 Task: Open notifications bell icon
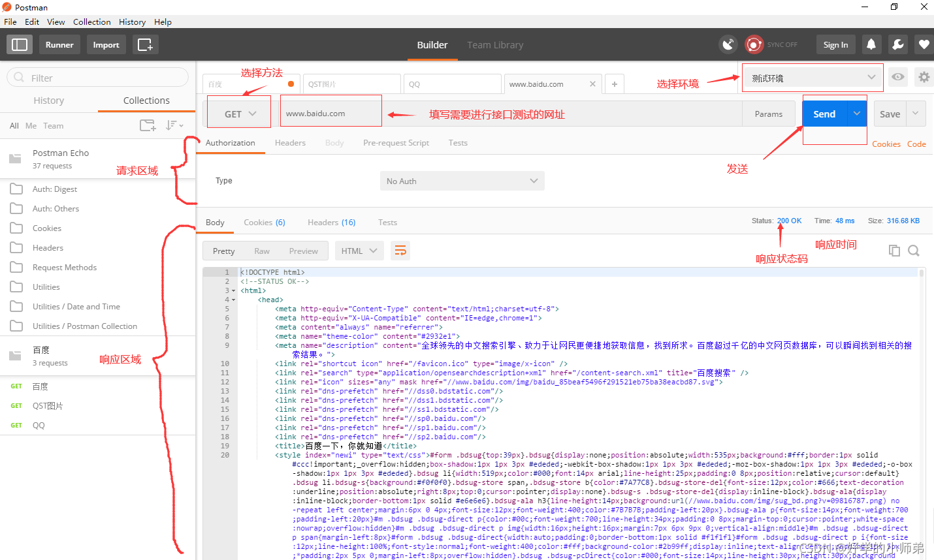pos(871,44)
